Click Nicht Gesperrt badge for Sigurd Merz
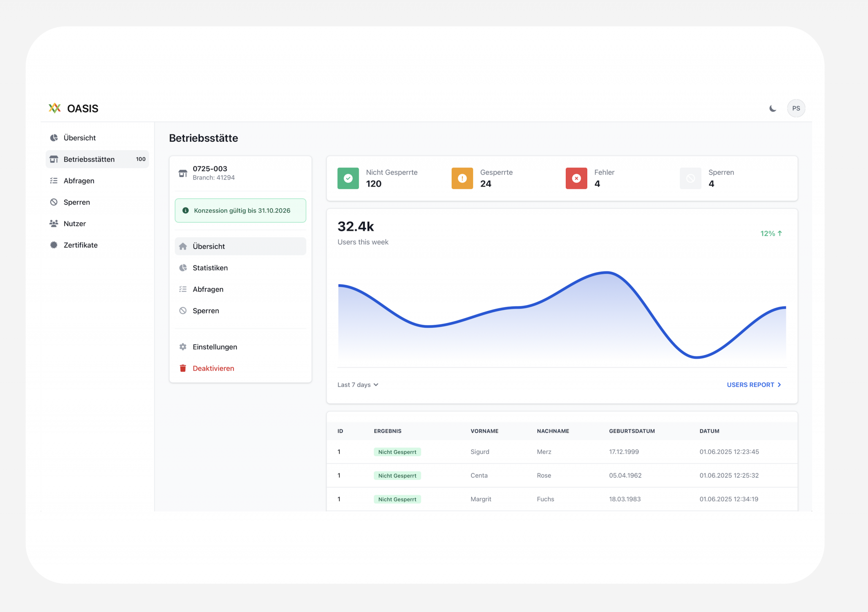Screen dimensions: 868x612 tap(397, 452)
